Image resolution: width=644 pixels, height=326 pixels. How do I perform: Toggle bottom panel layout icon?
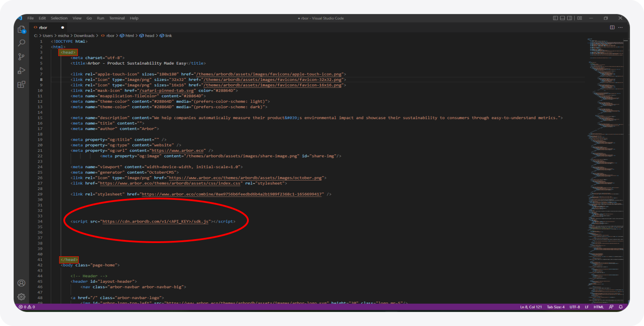pos(562,18)
